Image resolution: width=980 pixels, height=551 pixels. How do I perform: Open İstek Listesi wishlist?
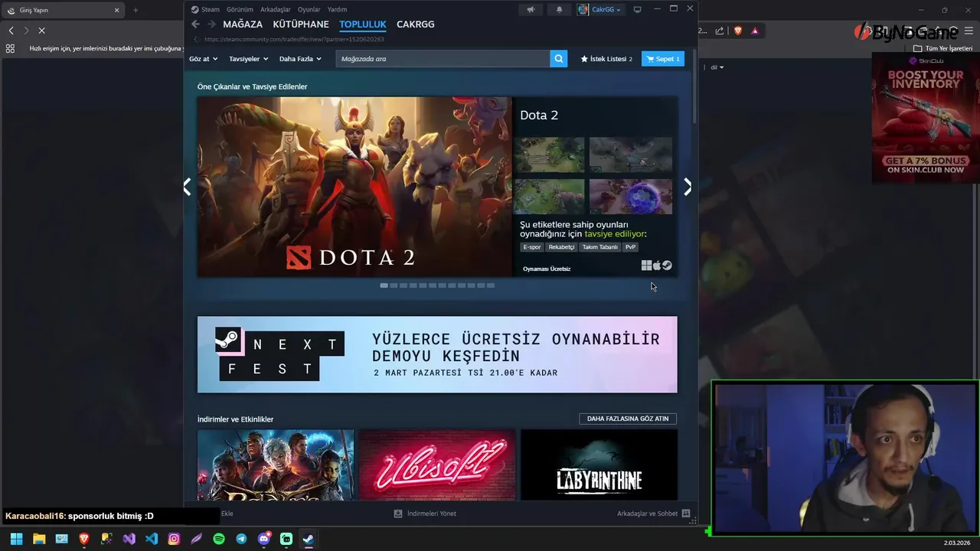tap(606, 59)
